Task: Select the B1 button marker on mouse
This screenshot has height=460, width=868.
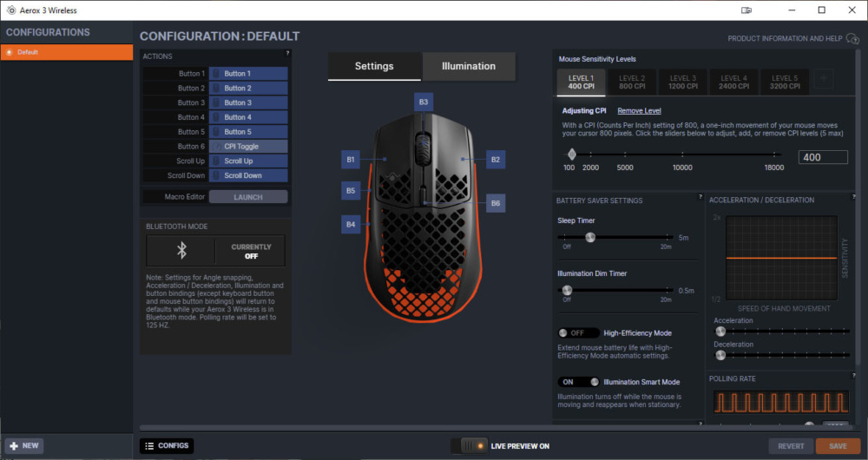Action: tap(351, 160)
